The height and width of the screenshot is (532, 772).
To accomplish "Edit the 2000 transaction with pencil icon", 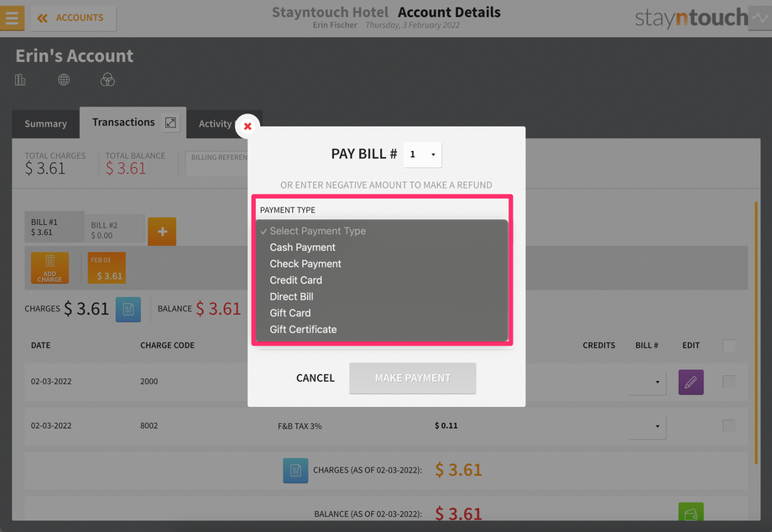I will [x=691, y=382].
